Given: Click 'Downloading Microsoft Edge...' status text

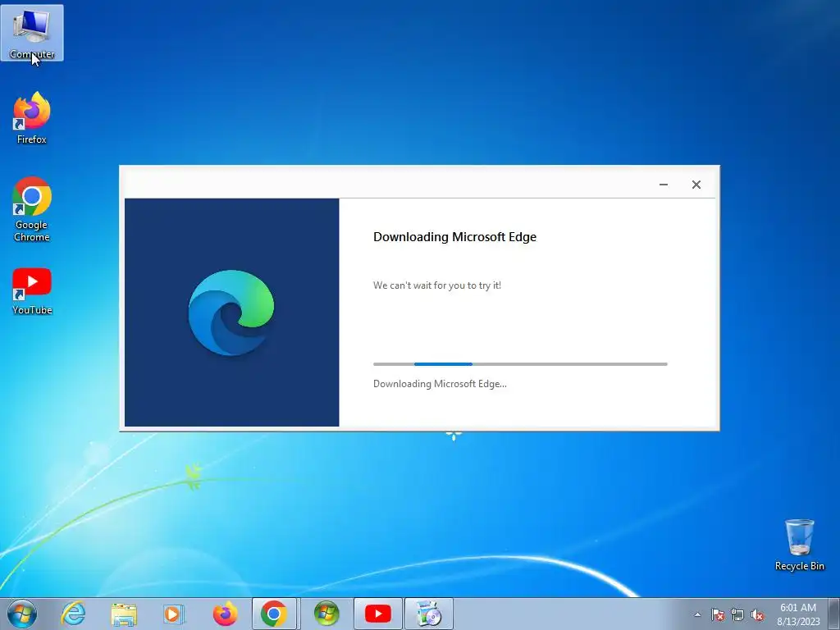Looking at the screenshot, I should [x=440, y=384].
